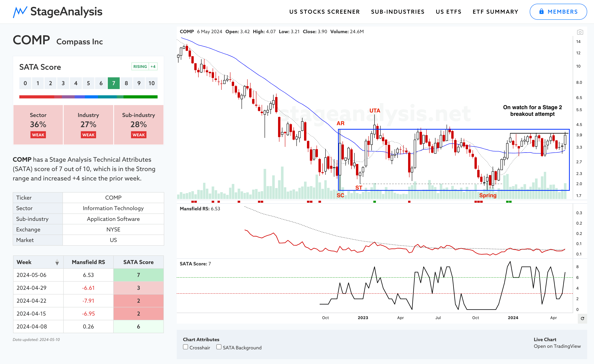Viewport: 594px width, 364px height.
Task: Click week 2024-04-22 row date
Action: coord(31,301)
